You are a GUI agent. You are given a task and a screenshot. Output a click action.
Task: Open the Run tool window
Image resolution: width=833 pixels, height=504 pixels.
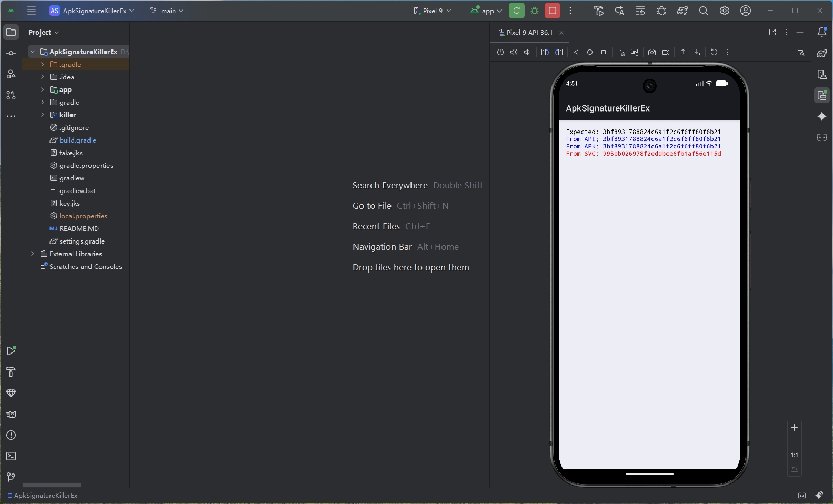11,351
